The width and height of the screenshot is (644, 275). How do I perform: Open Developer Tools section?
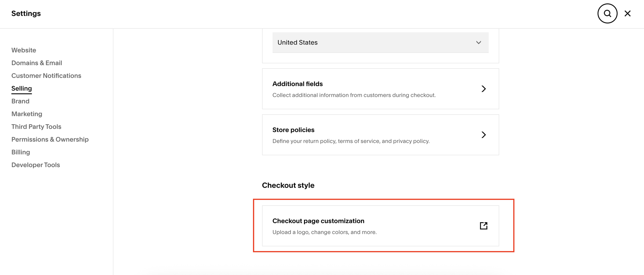36,165
